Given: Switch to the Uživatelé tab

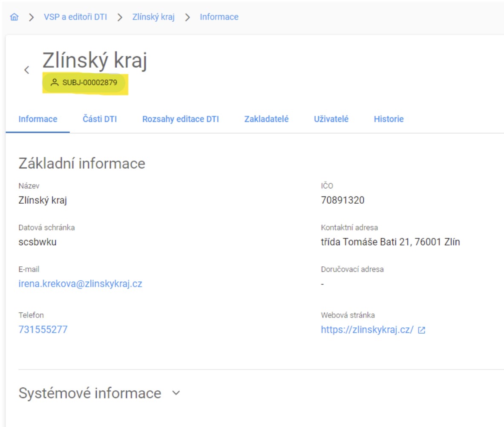Looking at the screenshot, I should tap(331, 119).
